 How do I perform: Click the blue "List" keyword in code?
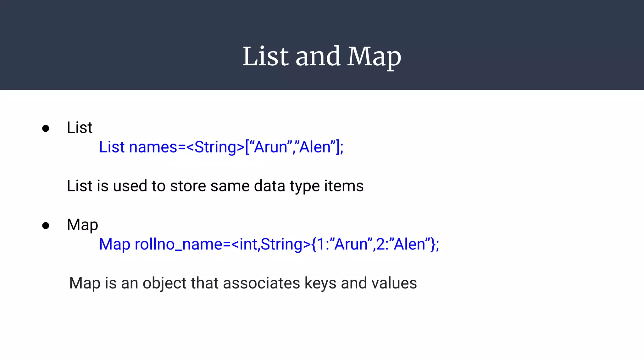(112, 147)
